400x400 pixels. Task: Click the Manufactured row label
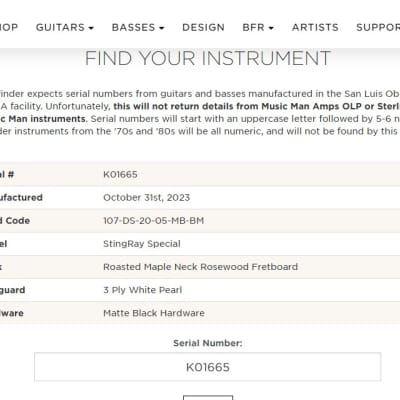[x=21, y=197]
